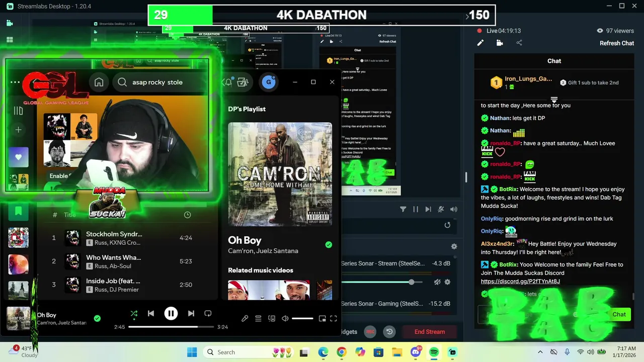
Task: Mute Sonar Stream audio source
Action: tap(437, 282)
